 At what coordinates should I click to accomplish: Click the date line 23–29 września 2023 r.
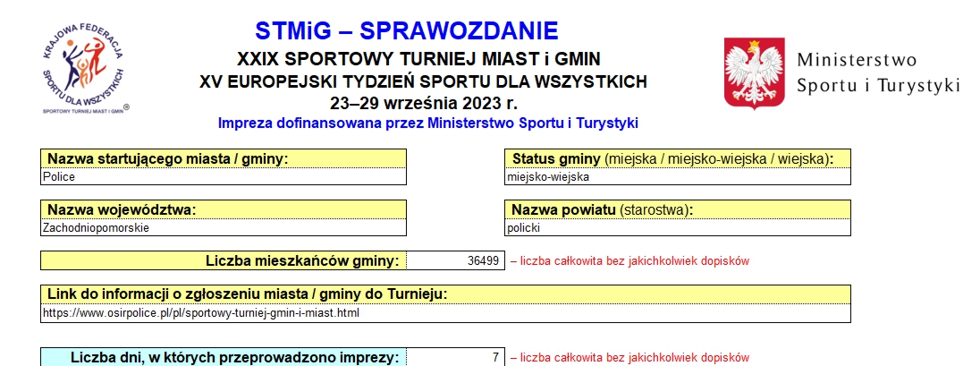pyautogui.click(x=424, y=103)
